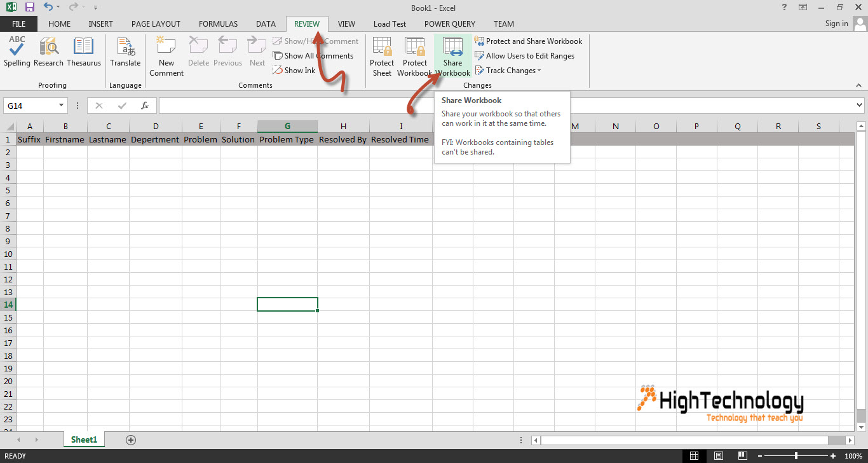This screenshot has height=463, width=868.
Task: Click the Protect Workbook icon
Action: tap(414, 56)
